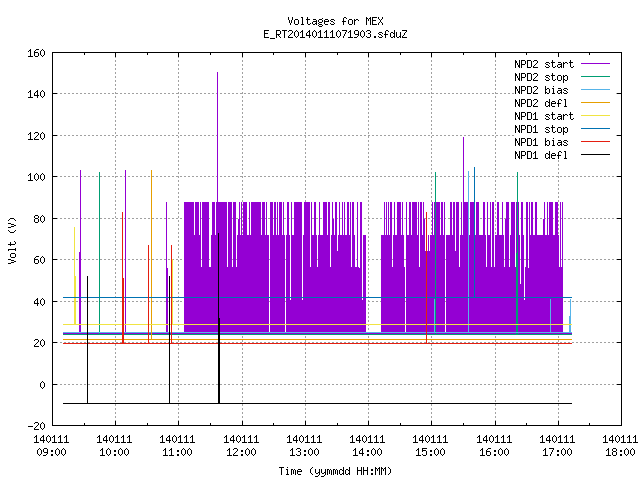The height and width of the screenshot is (480, 640).
Task: Click the 'NPD2 defl' legend label
Action: pyautogui.click(x=541, y=103)
